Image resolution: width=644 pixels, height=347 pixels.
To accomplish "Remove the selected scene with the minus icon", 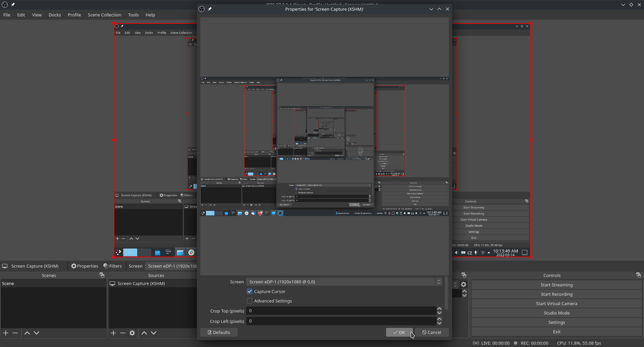I will tap(15, 333).
